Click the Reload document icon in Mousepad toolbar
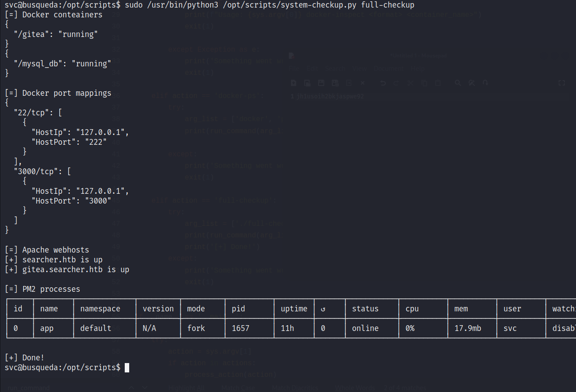Viewport: 576px width, 392px height. click(x=349, y=83)
